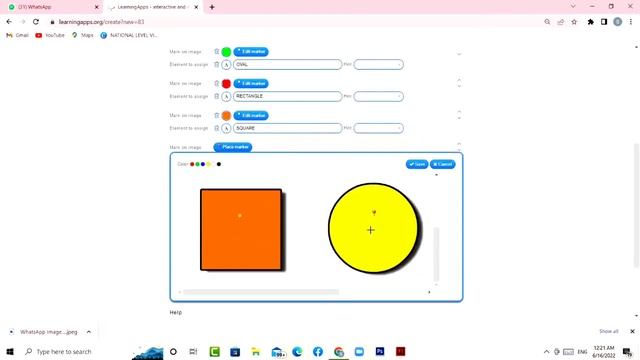Open the YouTube bookmark
The height and width of the screenshot is (360, 640).
50,36
